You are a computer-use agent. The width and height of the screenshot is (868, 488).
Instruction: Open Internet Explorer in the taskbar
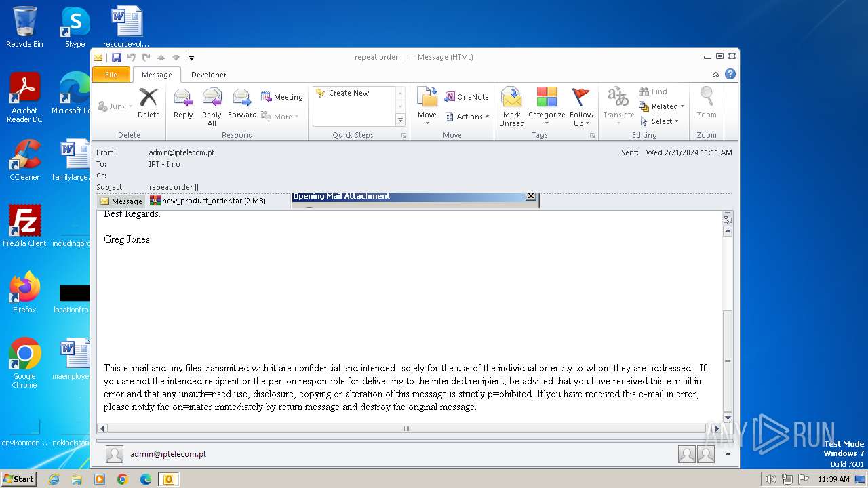point(54,479)
